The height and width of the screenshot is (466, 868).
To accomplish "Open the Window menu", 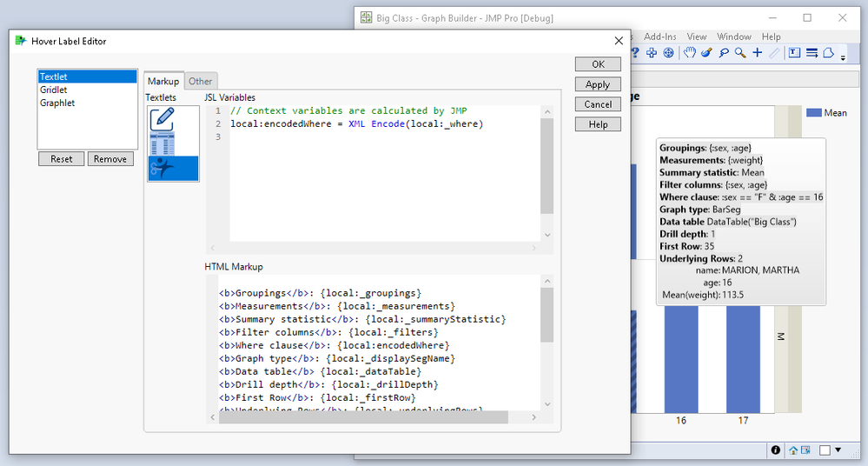I will click(734, 37).
